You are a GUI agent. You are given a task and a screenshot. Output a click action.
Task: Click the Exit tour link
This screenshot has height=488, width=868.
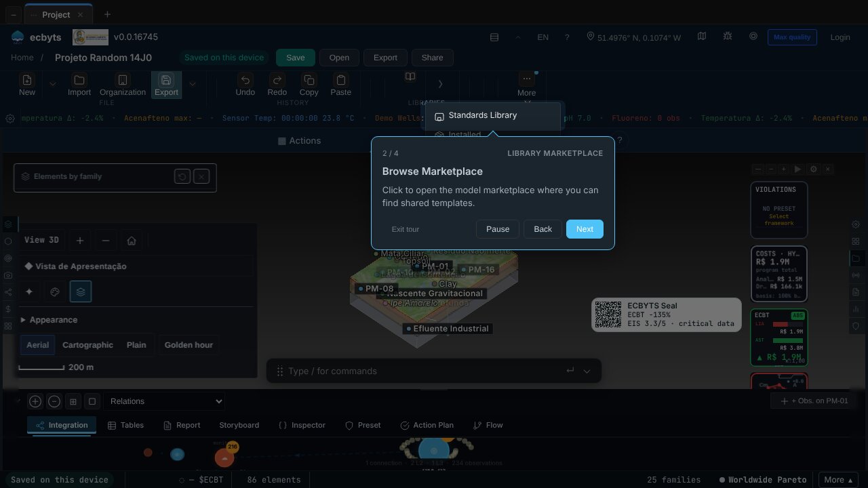(406, 229)
